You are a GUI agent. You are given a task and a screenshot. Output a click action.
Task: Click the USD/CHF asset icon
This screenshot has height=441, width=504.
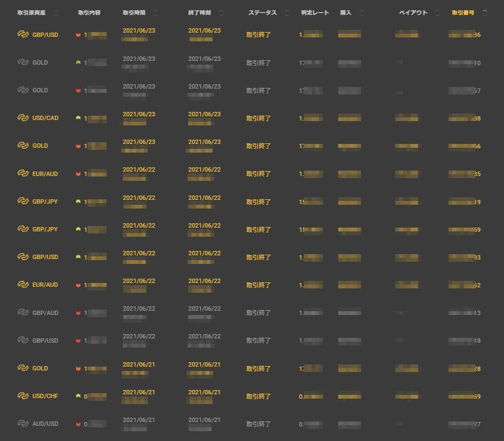point(23,396)
